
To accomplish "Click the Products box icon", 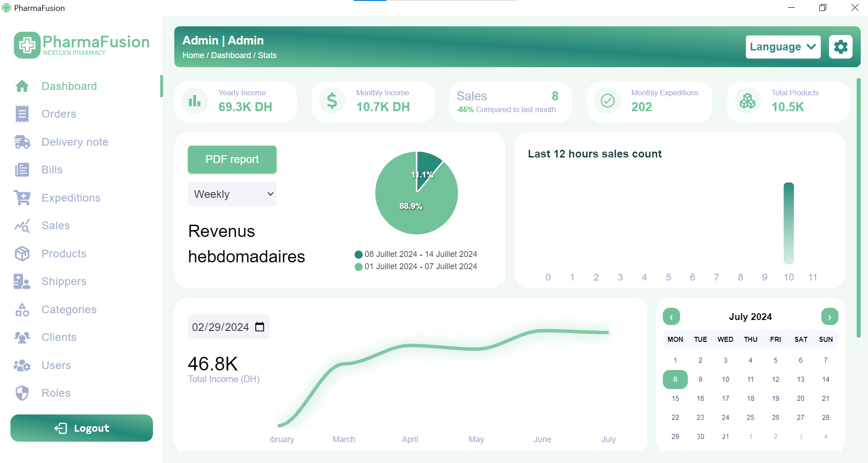I will [x=22, y=254].
